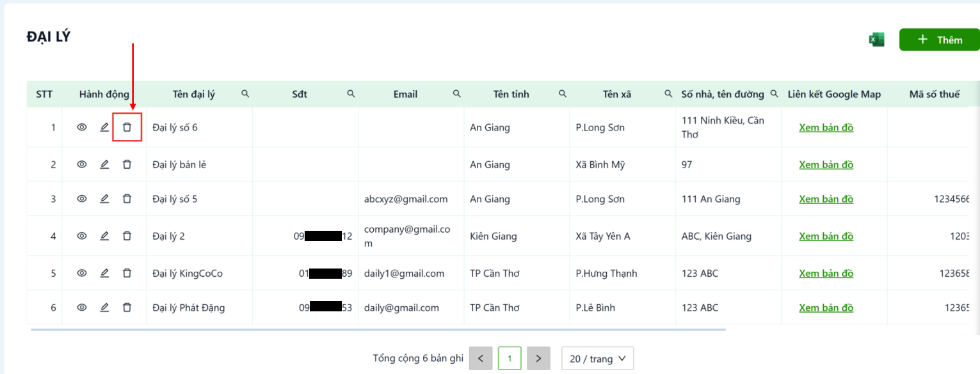Open search in Số nhà, tên đường column
This screenshot has height=374, width=980.
(x=774, y=94)
